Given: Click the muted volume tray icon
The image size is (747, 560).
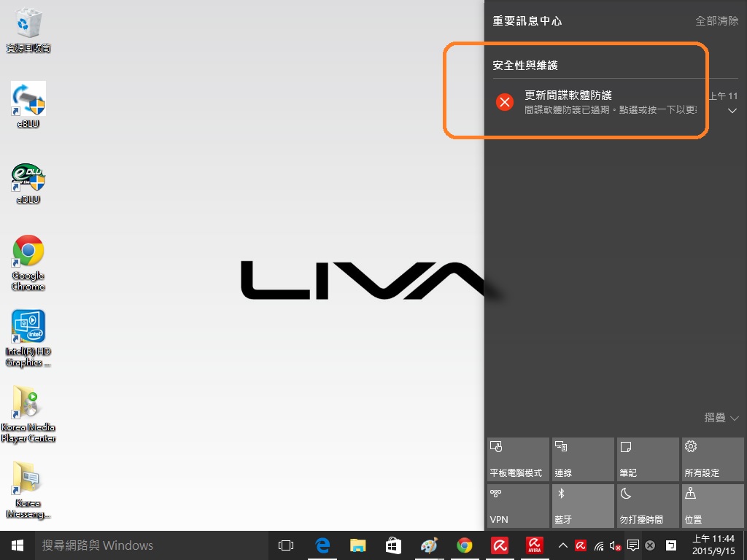Looking at the screenshot, I should (615, 545).
